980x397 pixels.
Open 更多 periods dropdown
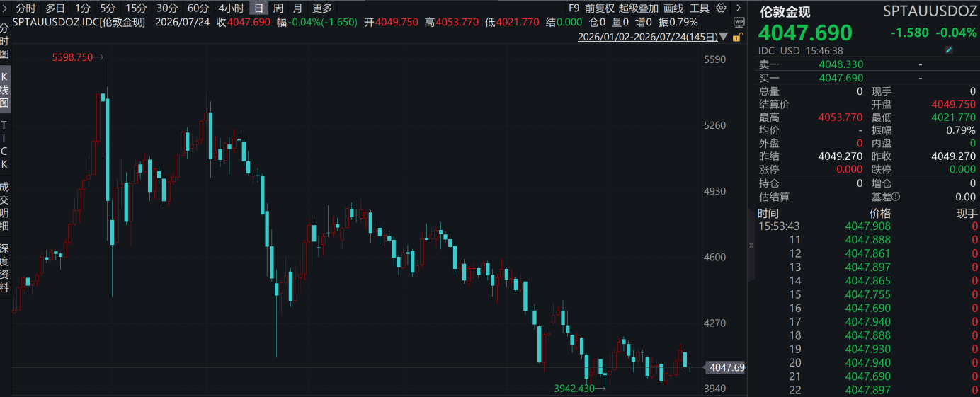tap(322, 8)
